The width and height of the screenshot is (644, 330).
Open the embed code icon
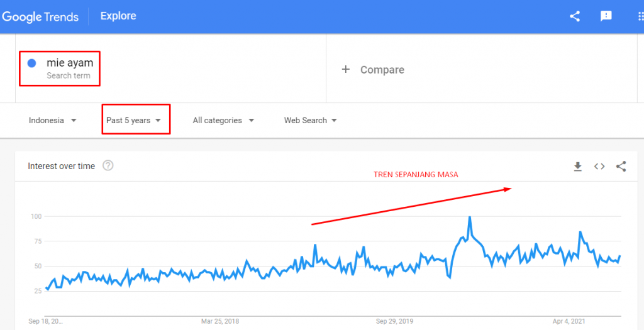pos(599,167)
